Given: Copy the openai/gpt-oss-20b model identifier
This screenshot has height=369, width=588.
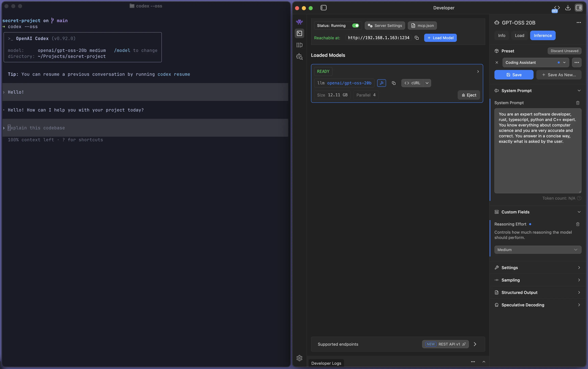Looking at the screenshot, I should coord(393,83).
